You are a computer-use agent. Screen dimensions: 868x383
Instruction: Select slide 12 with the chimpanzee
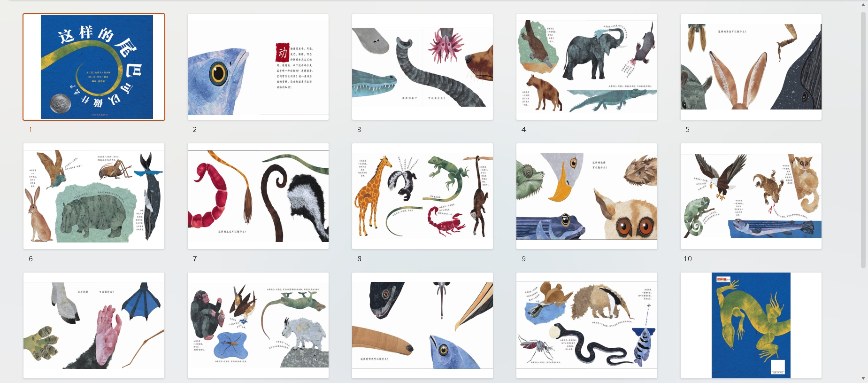(x=258, y=325)
